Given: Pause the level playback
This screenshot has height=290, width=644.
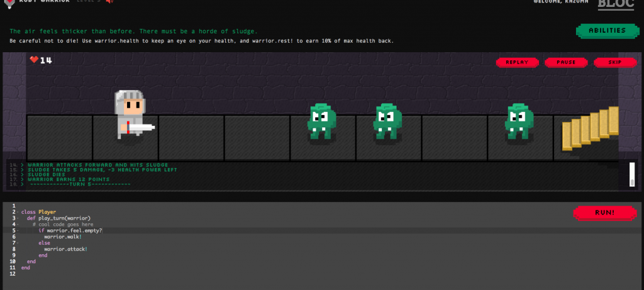Looking at the screenshot, I should [566, 62].
